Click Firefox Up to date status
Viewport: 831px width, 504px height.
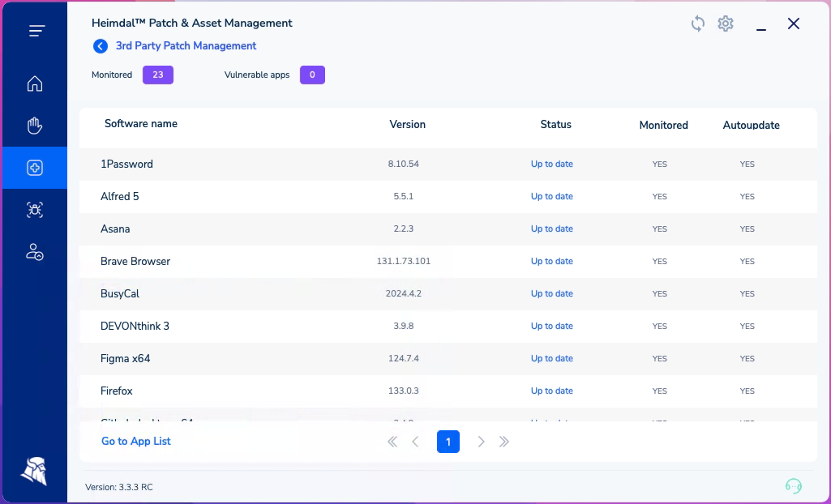pyautogui.click(x=552, y=391)
